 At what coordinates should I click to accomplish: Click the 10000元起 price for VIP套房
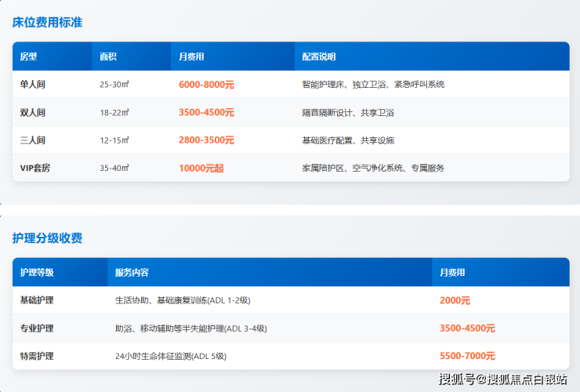pos(201,168)
